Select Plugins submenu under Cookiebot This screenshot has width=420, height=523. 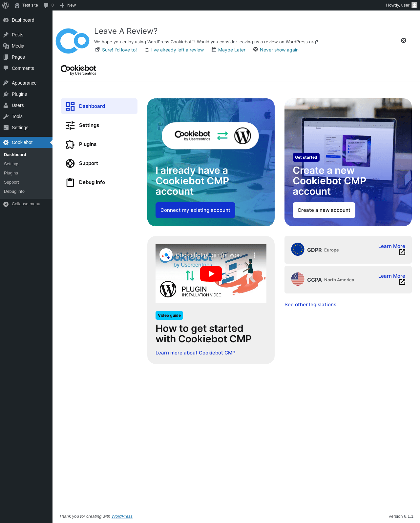click(11, 173)
